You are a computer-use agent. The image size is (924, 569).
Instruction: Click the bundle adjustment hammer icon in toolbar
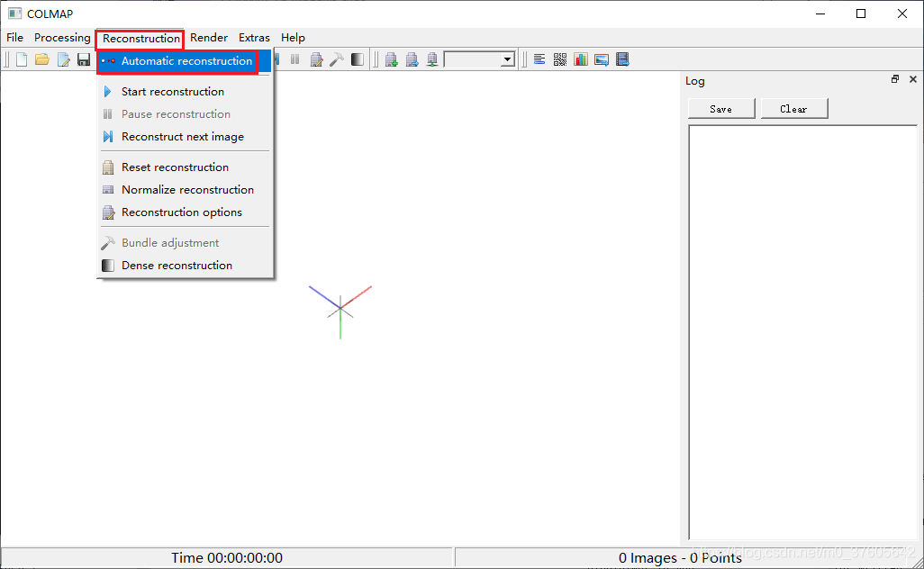(337, 59)
